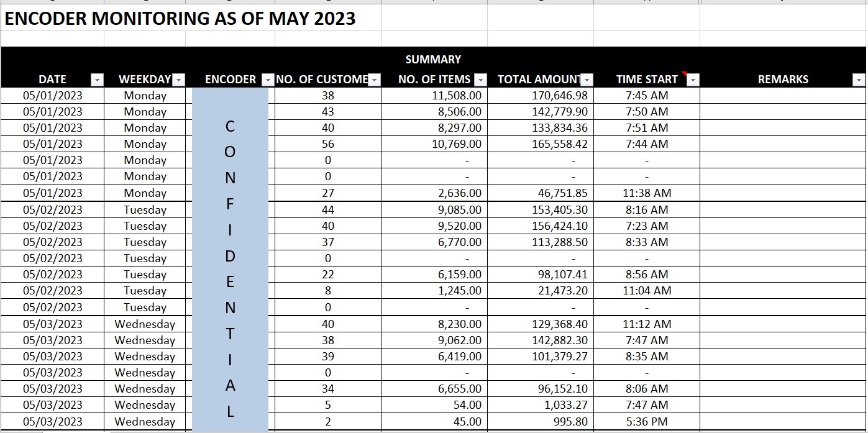Click the REMARKS cell in the first data row
The height and width of the screenshot is (433, 868).
click(x=783, y=96)
